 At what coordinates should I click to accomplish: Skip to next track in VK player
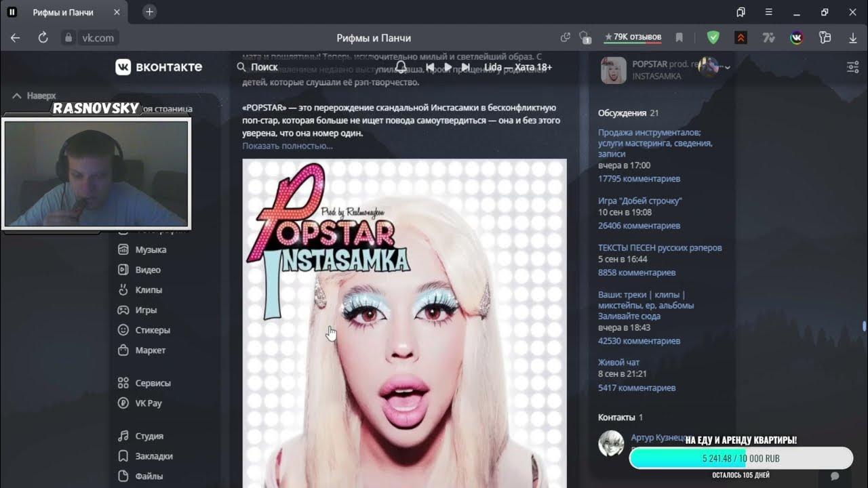pos(465,67)
